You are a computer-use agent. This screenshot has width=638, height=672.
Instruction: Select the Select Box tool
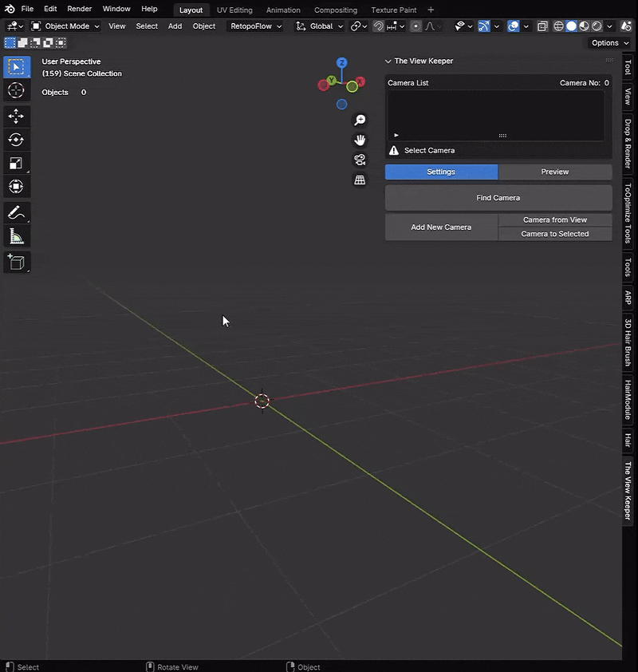[x=17, y=67]
